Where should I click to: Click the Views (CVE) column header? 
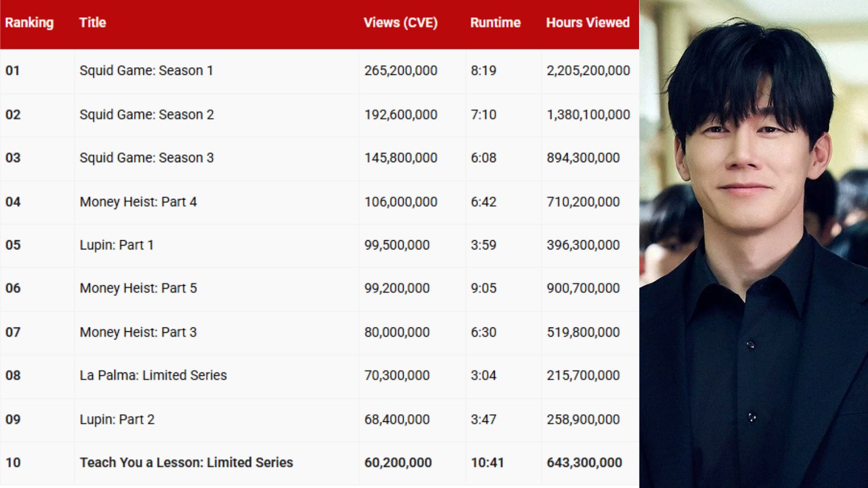[x=400, y=23]
